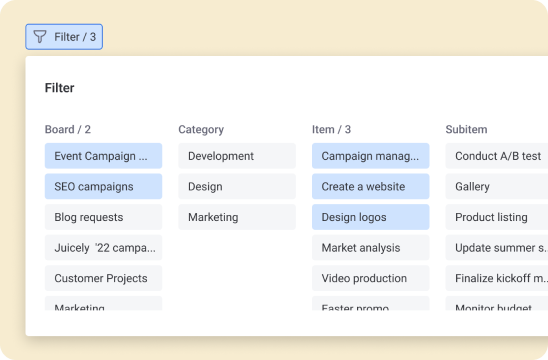Image resolution: width=548 pixels, height=360 pixels.
Task: Deselect Design logos item filter
Action: pos(370,217)
